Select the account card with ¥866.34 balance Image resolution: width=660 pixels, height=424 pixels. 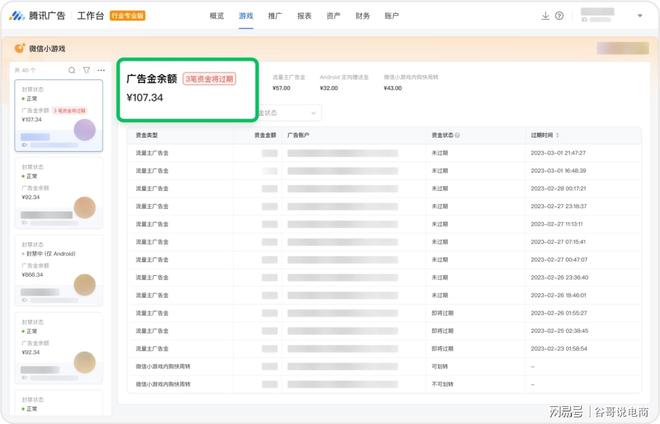[x=60, y=272]
